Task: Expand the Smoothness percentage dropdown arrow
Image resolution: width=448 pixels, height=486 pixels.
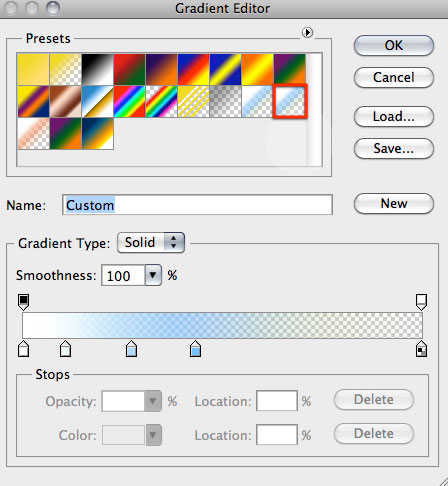Action: pyautogui.click(x=153, y=275)
